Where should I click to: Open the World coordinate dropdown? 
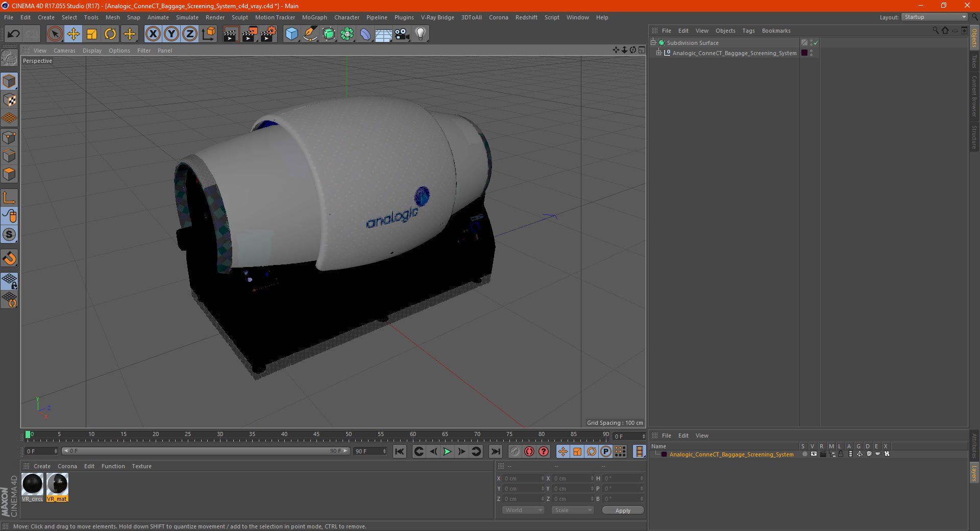pyautogui.click(x=523, y=510)
